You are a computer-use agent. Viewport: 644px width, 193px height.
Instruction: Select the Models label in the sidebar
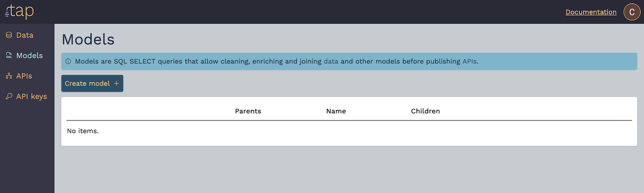29,56
